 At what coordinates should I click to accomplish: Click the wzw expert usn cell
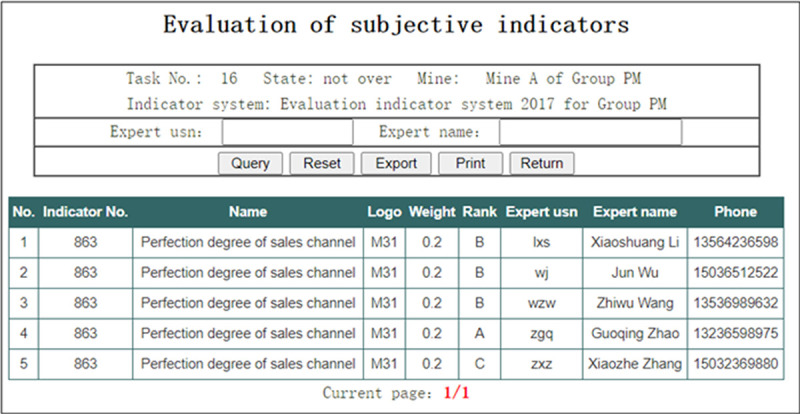point(541,303)
